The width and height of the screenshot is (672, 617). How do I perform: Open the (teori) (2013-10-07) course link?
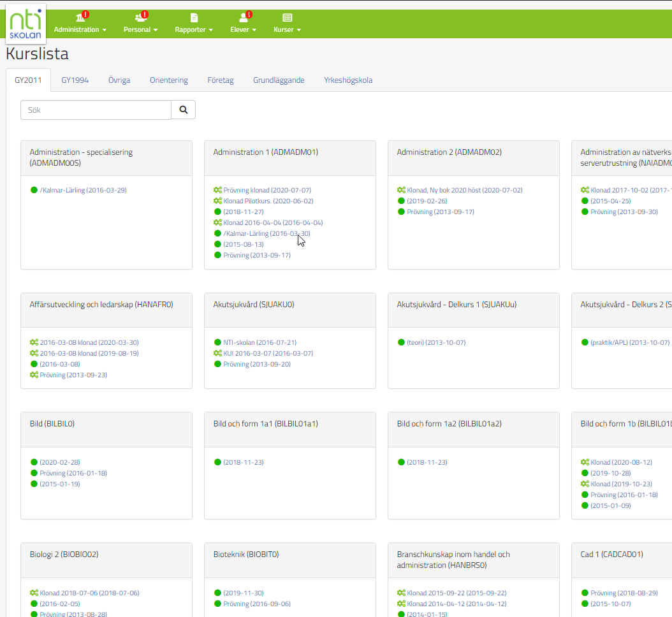[436, 342]
